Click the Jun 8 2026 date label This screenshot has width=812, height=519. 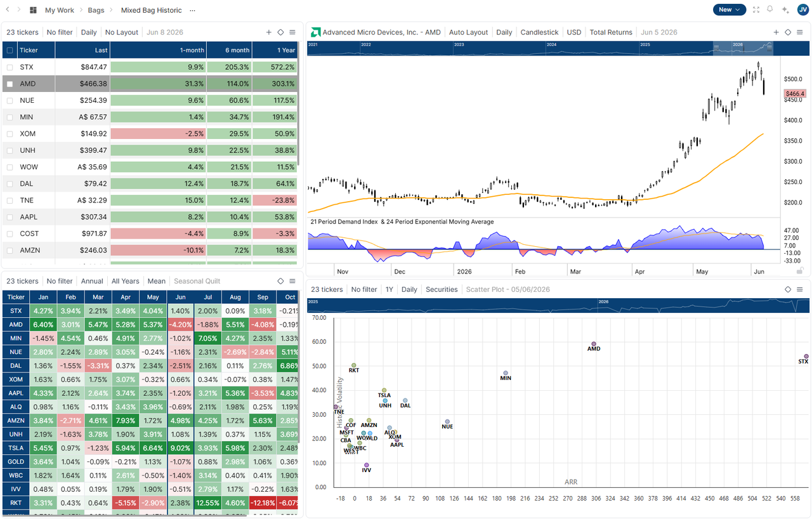[164, 32]
